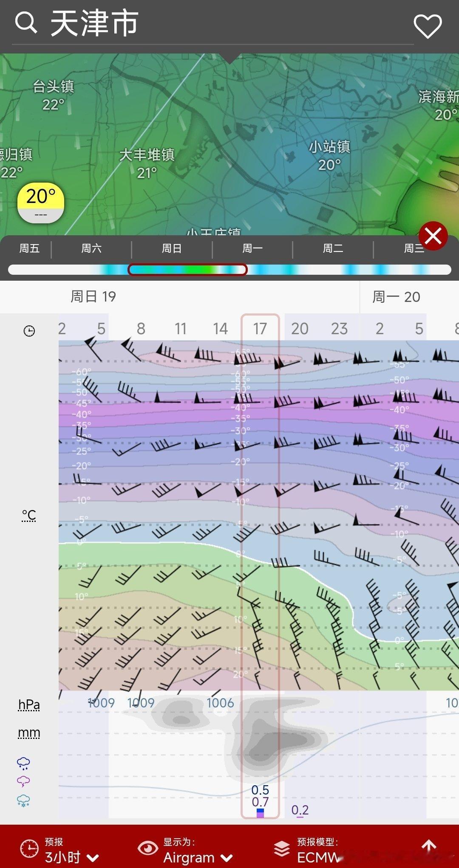Select the 周五 day tab
This screenshot has height=868, width=459.
point(29,248)
